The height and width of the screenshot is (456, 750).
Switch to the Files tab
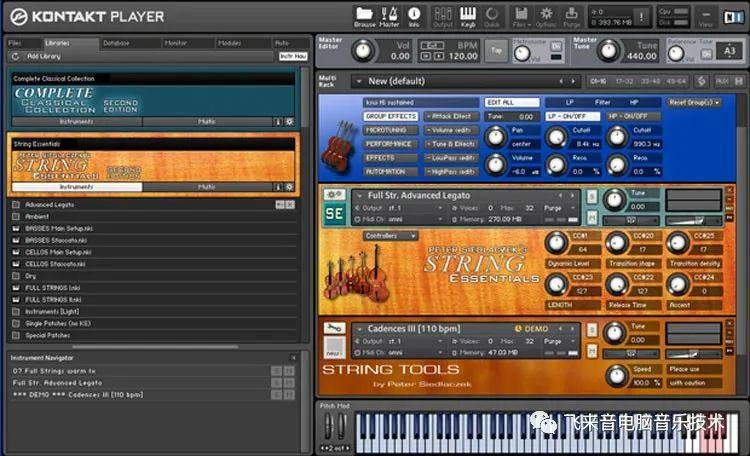pos(15,43)
